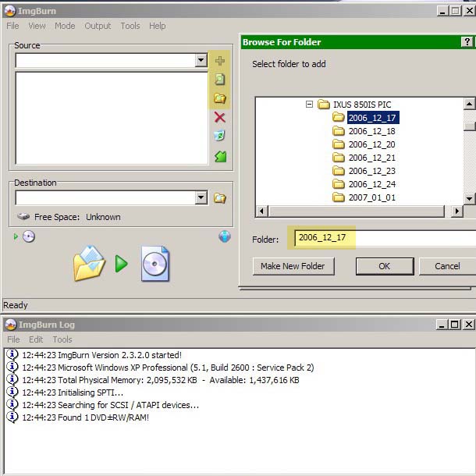Screen dimensions: 476x476
Task: Close the ImgBurn Log window
Action: click(469, 325)
